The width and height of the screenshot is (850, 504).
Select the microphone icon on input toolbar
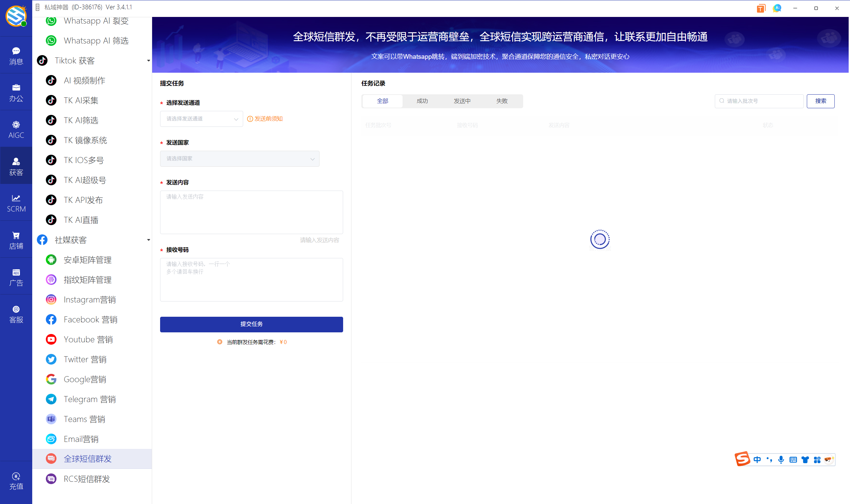coord(781,460)
